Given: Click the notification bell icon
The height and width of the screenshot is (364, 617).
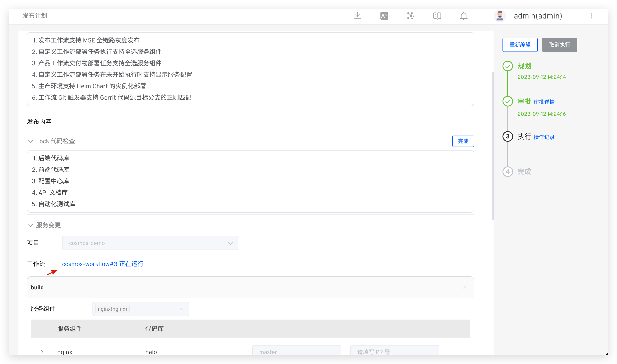Looking at the screenshot, I should 463,16.
